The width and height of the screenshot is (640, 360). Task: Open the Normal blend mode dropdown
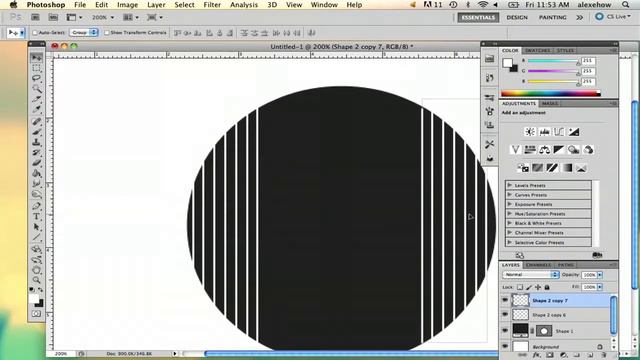pos(531,275)
